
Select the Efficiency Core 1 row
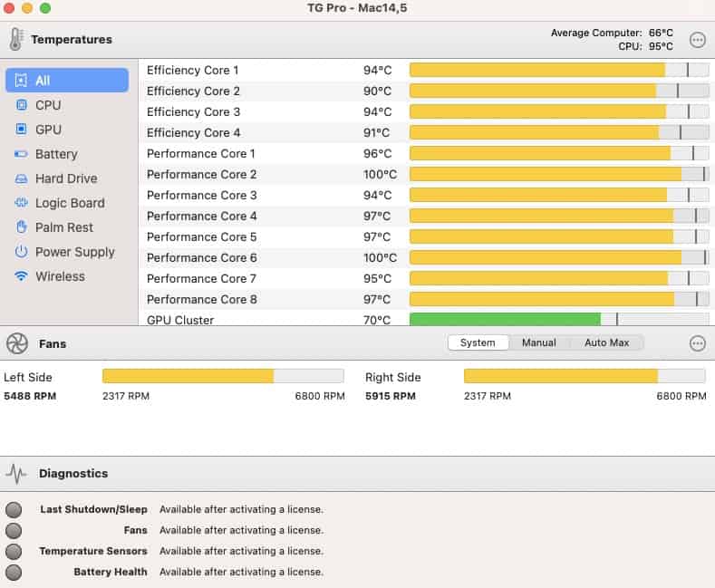click(426, 70)
